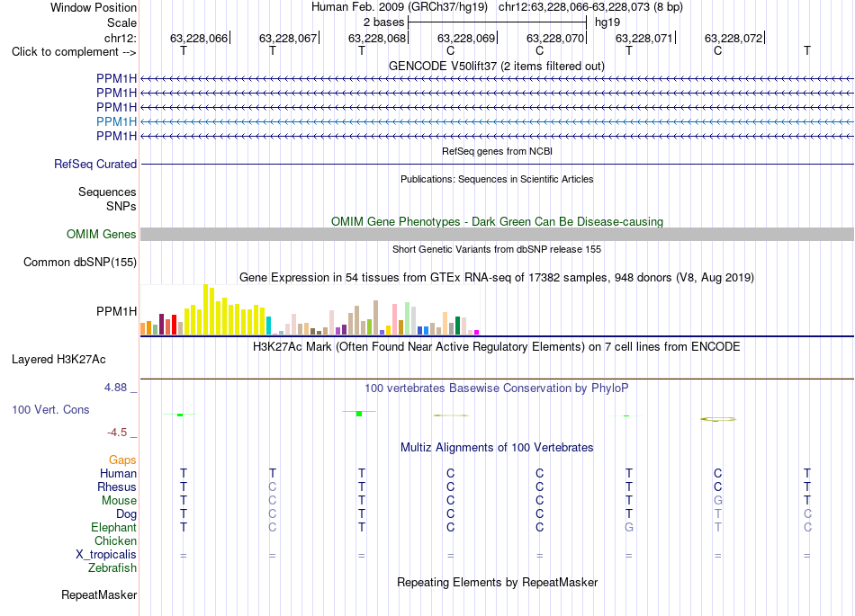The image size is (855, 616).
Task: Click the orange Gaps label
Action: click(122, 460)
